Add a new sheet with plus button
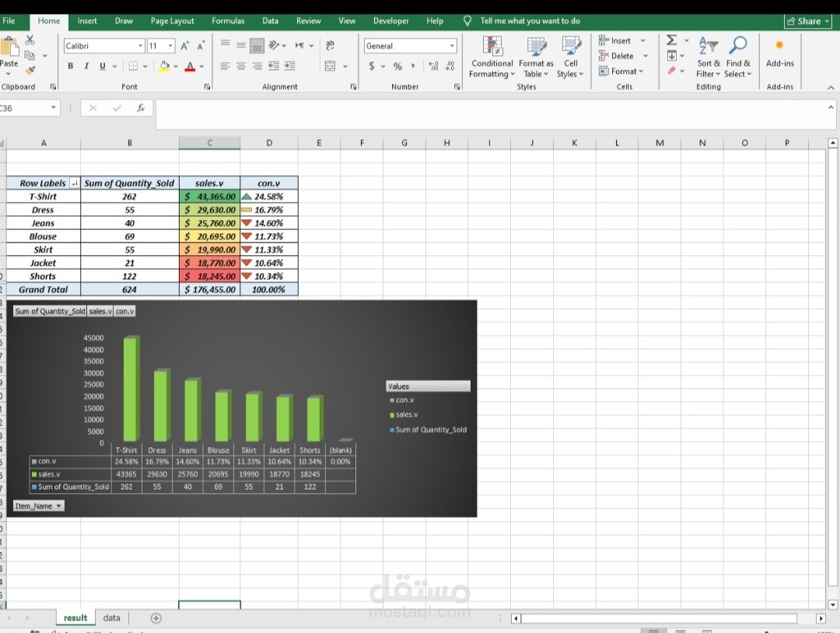This screenshot has height=633, width=840. point(156,618)
